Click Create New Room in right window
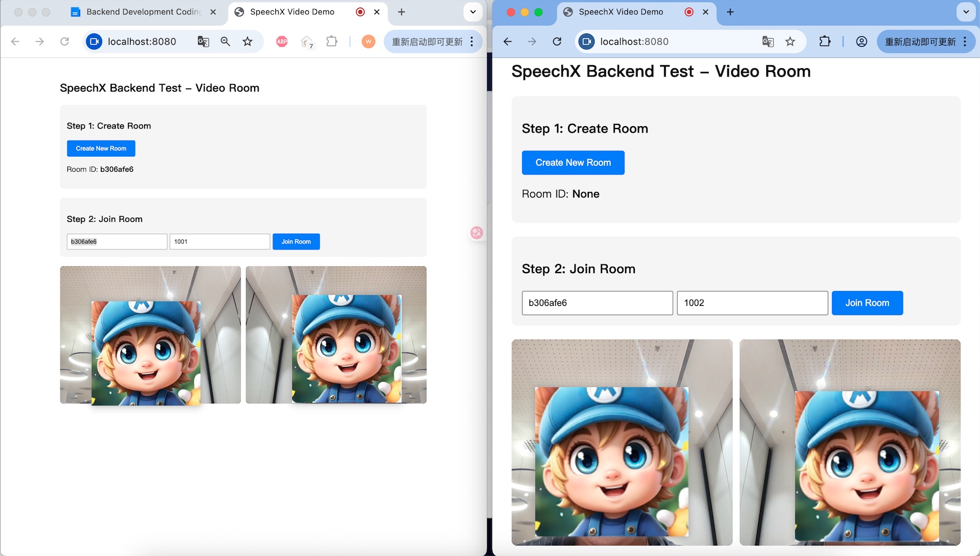 click(573, 163)
